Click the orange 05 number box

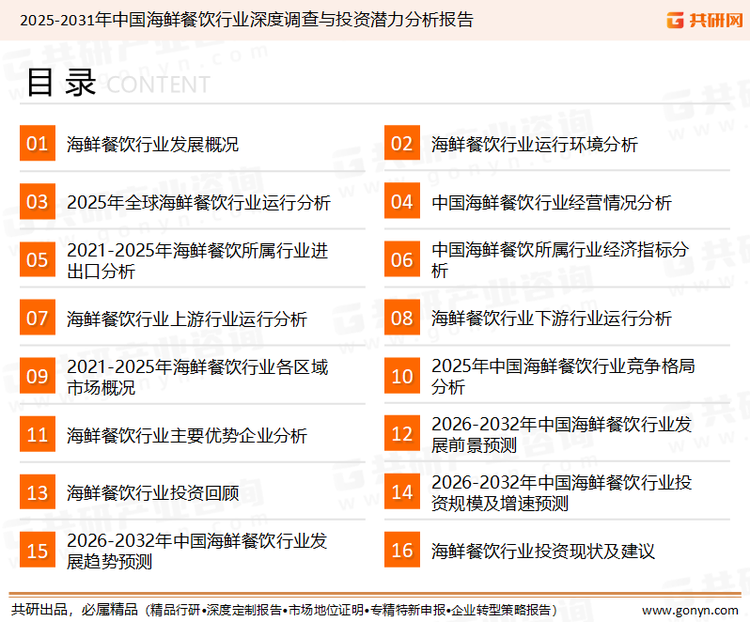[x=37, y=259]
